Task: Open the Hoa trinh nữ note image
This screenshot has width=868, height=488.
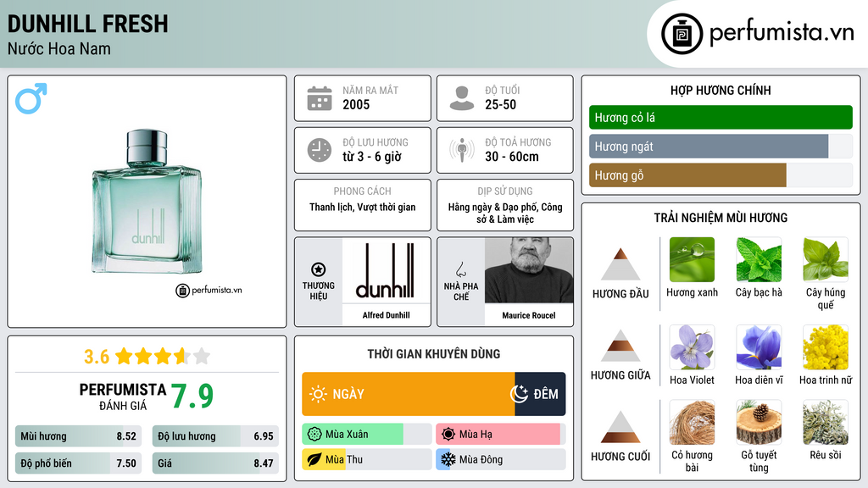Action: coord(826,347)
